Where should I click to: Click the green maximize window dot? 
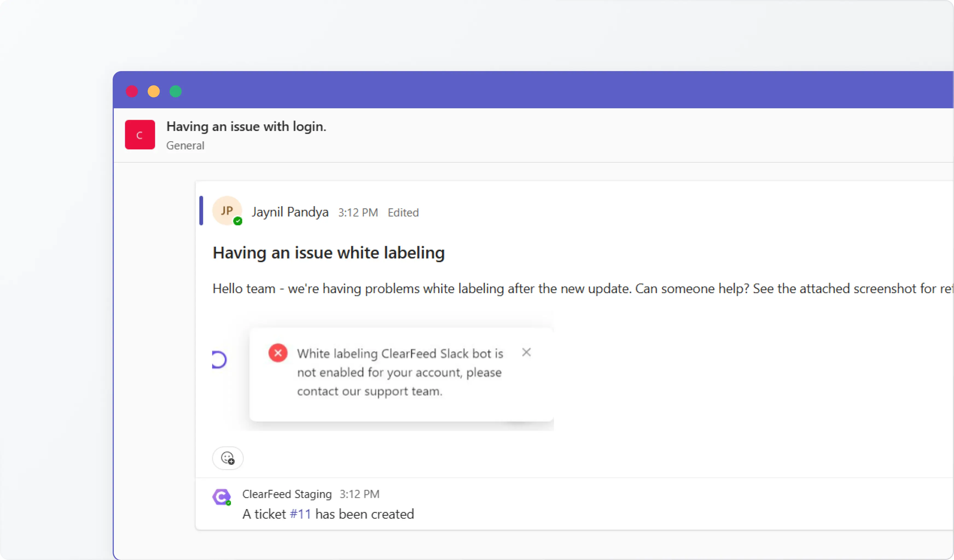[x=176, y=92]
